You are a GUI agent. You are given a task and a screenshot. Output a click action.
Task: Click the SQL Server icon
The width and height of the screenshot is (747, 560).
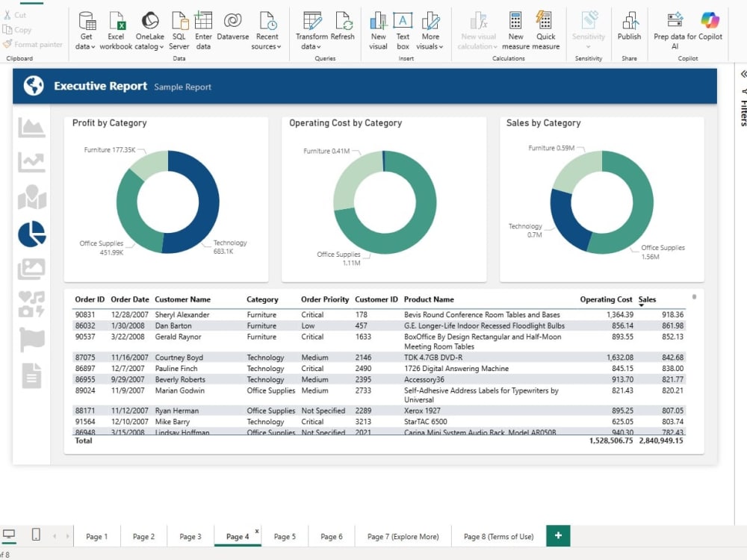pos(179,31)
